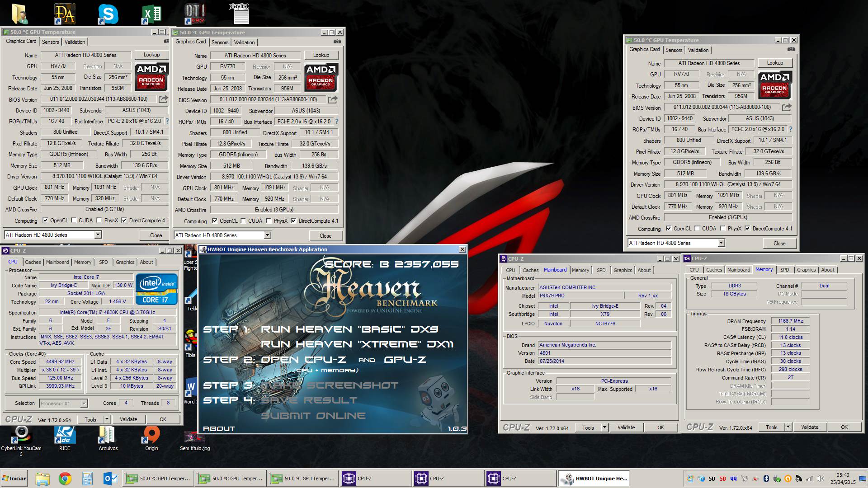
Task: Open GPU selection dropdown in middle GPU-Z window
Action: [267, 235]
